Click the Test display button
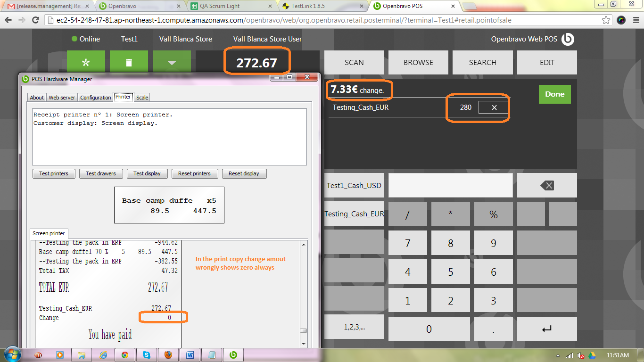Screen dimensions: 644x362 pos(147,173)
